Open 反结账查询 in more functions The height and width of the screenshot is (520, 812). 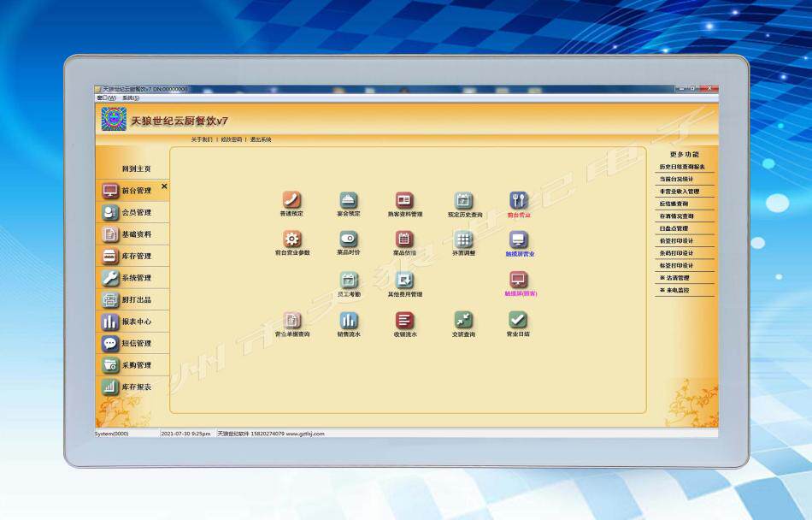(x=674, y=204)
